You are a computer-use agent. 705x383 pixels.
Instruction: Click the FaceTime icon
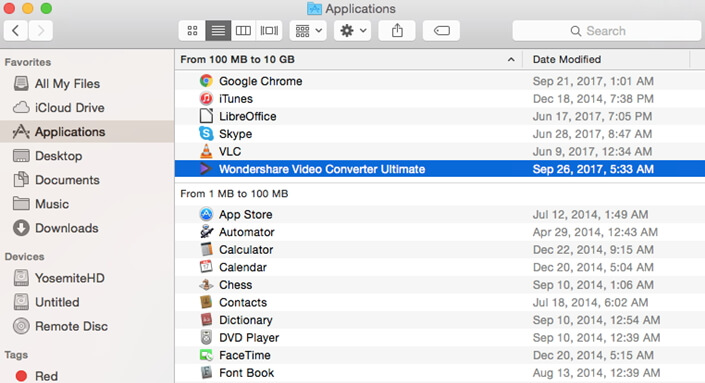coord(206,355)
